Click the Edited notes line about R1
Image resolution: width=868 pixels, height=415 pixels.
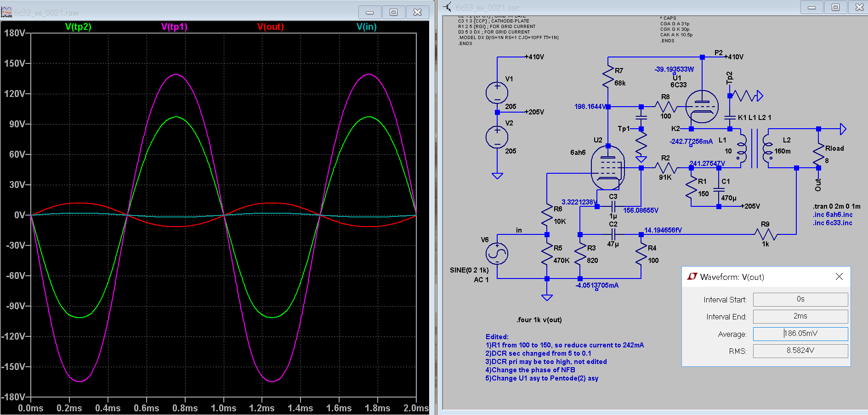tap(565, 345)
